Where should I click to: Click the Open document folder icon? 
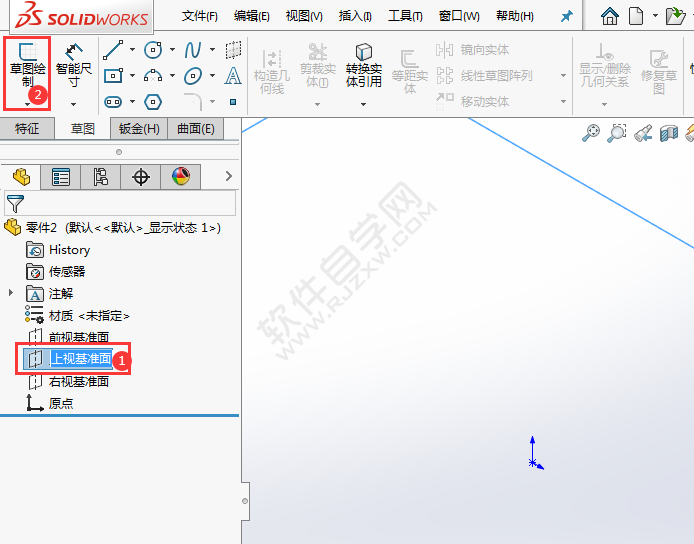click(675, 16)
